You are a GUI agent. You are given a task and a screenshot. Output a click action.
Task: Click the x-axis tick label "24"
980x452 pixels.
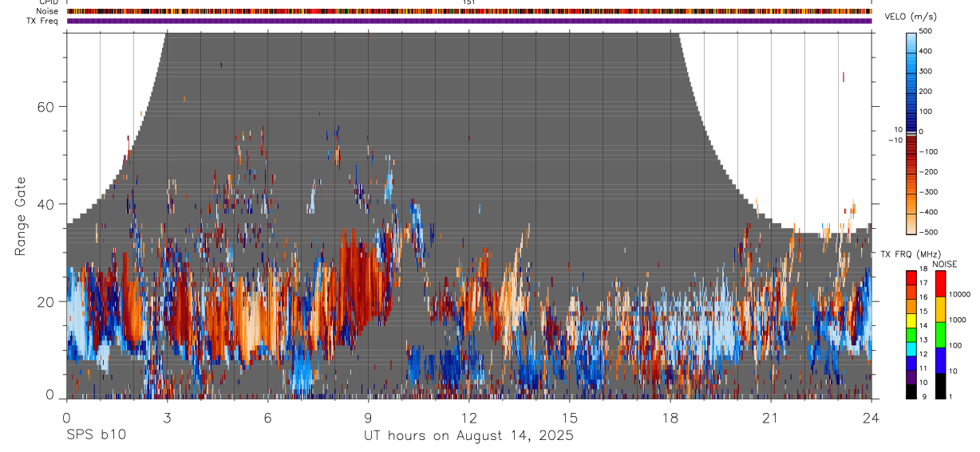point(871,417)
